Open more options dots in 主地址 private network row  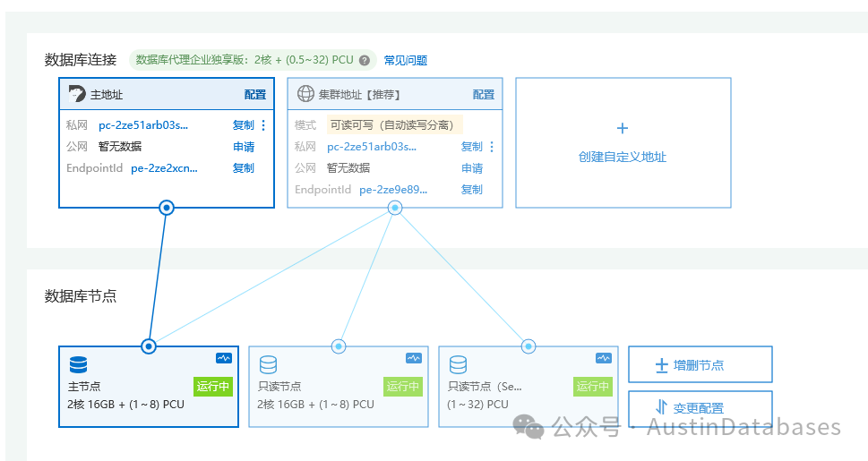263,125
